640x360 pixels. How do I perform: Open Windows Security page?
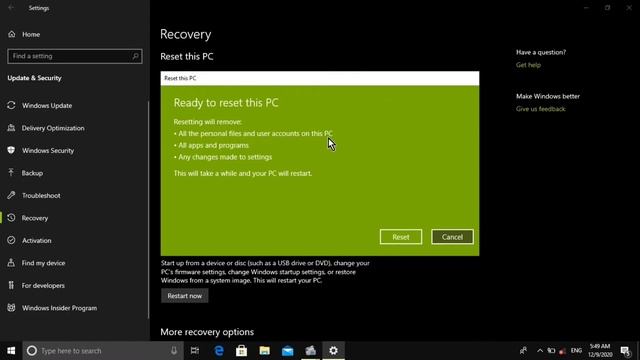(48, 151)
